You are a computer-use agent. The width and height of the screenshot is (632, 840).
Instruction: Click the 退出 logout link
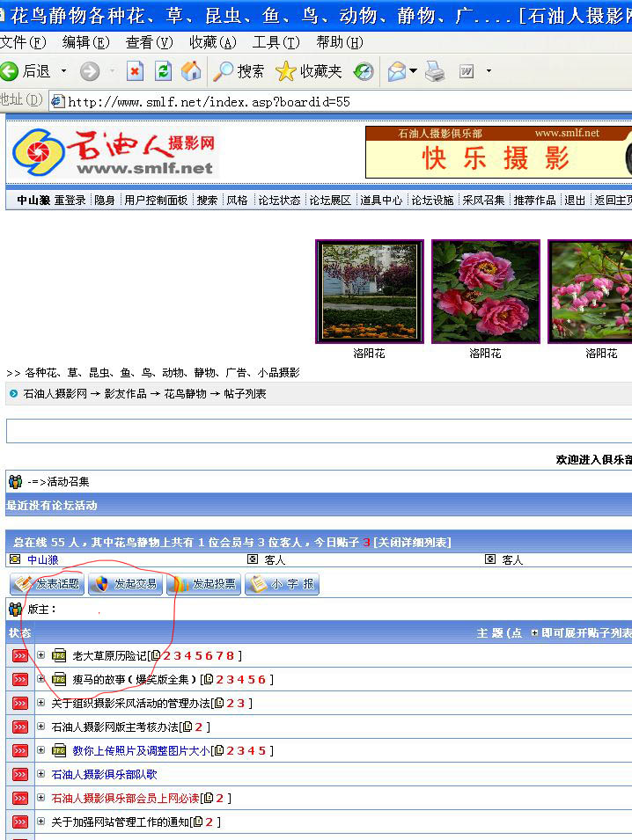575,201
